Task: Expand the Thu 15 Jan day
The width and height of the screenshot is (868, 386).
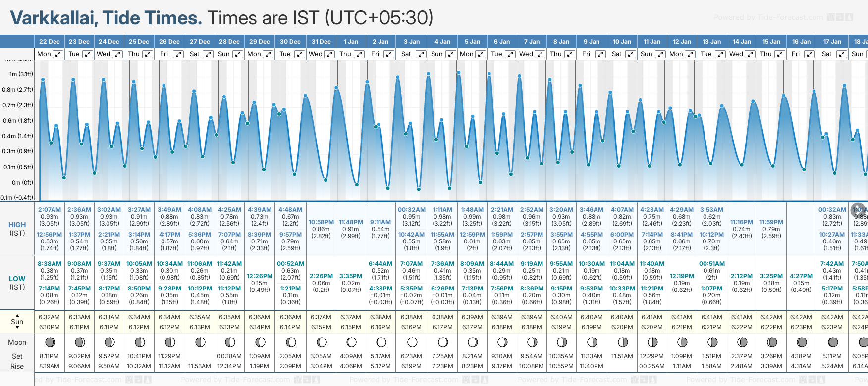Action: [x=779, y=54]
